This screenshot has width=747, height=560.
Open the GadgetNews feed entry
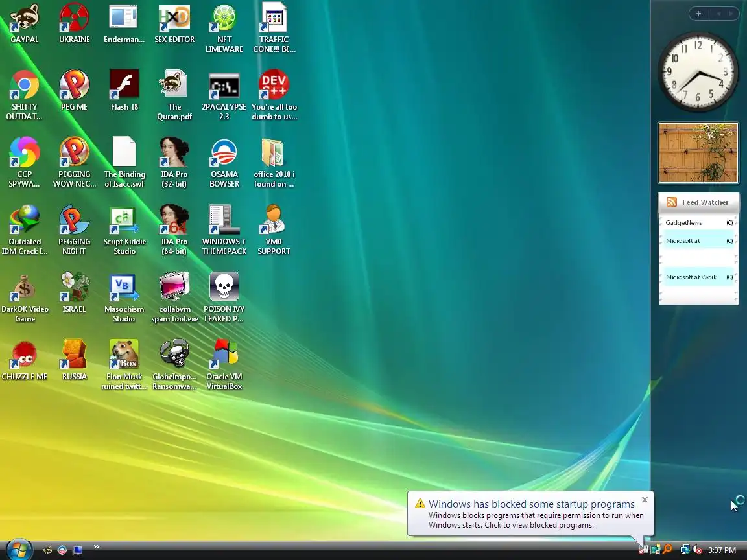tap(698, 223)
